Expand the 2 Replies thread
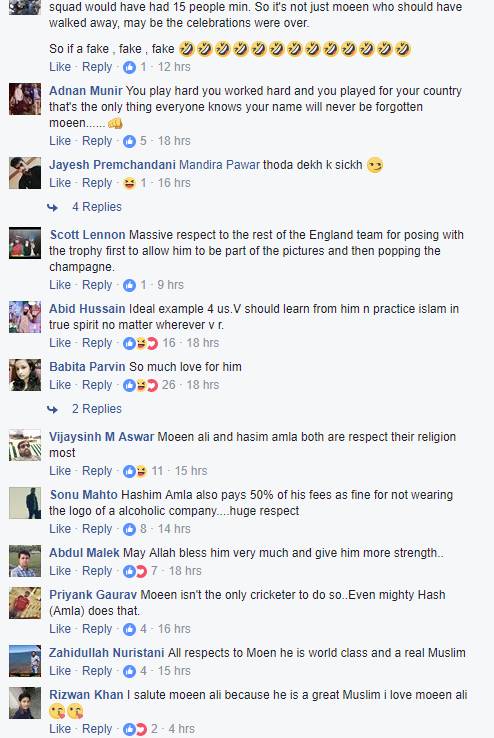The image size is (494, 738). 96,409
